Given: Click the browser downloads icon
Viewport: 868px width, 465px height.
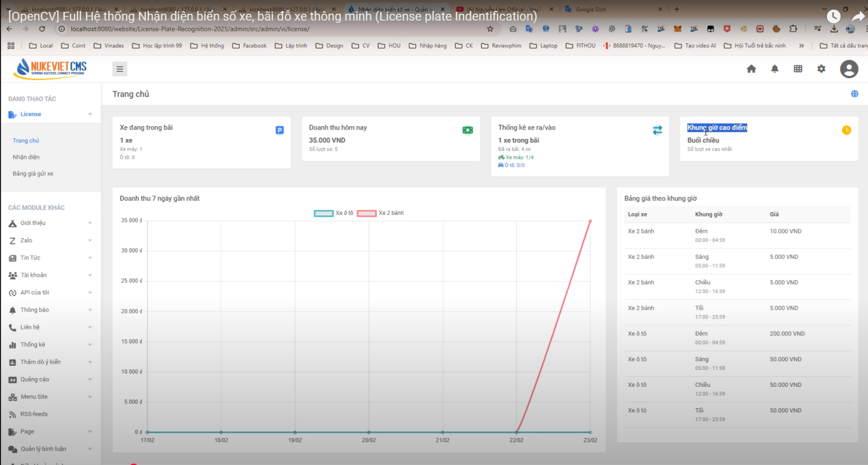Looking at the screenshot, I should 834,28.
